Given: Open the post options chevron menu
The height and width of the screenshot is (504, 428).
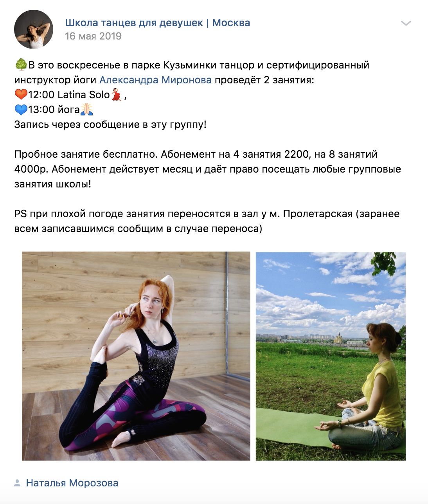Looking at the screenshot, I should 406,23.
